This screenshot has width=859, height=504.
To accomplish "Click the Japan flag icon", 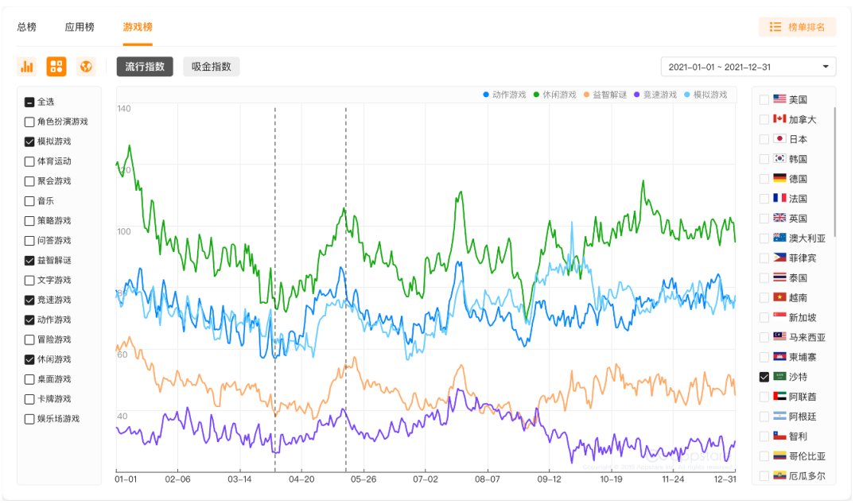I will point(779,139).
